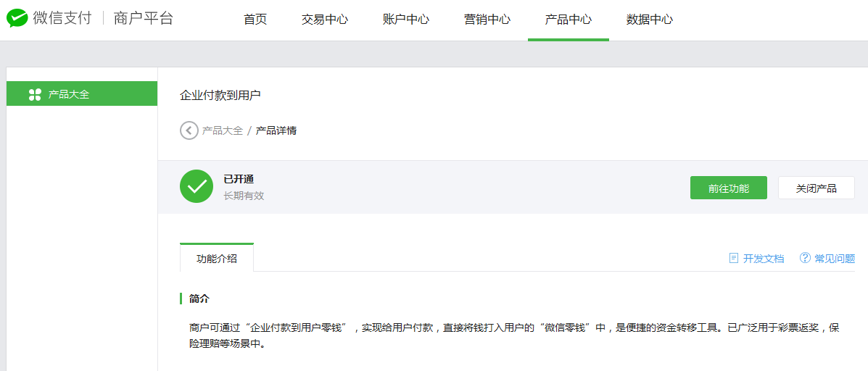This screenshot has height=371, width=868.
Task: Open 数据中心 in the top bar
Action: [649, 20]
